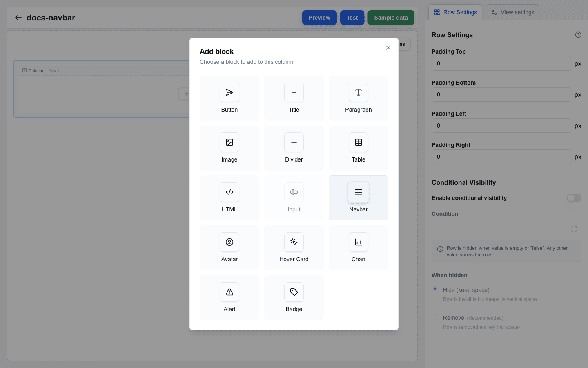Add a Button block
The width and height of the screenshot is (588, 368).
tap(229, 98)
